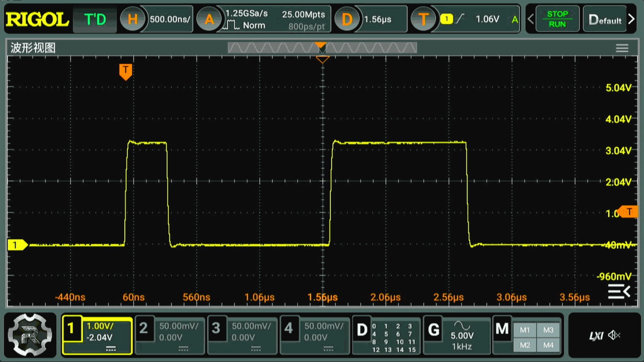
Task: Open the waveform view hamburger menu
Action: (622, 48)
